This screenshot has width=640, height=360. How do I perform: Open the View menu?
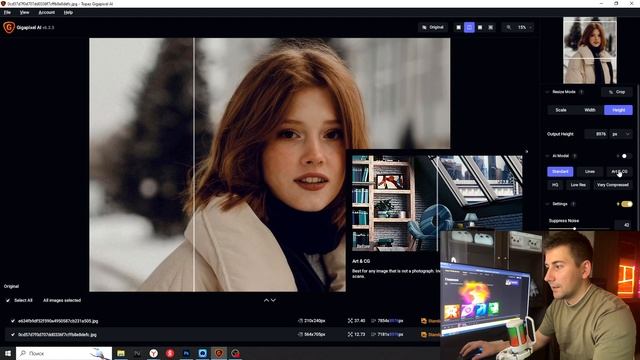pyautogui.click(x=24, y=13)
